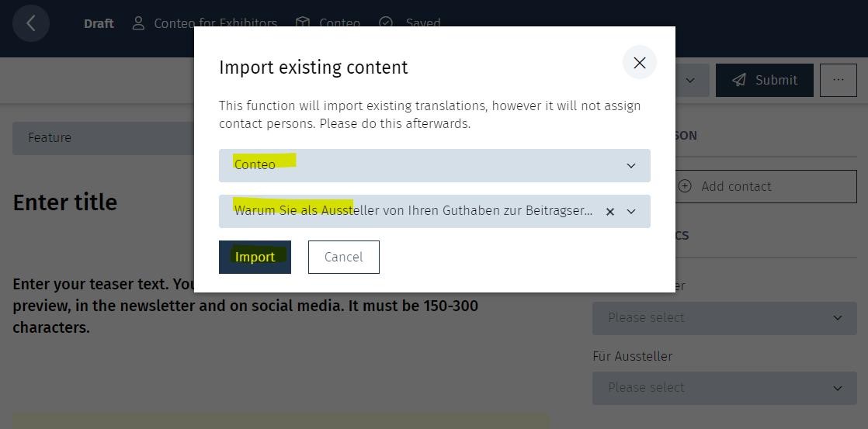
Task: Click the plus icon on Add contact
Action: coord(685,186)
